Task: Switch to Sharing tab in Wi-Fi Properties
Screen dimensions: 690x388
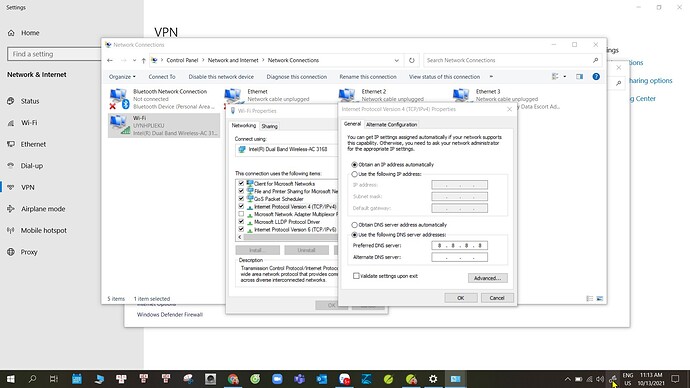Action: tap(269, 126)
